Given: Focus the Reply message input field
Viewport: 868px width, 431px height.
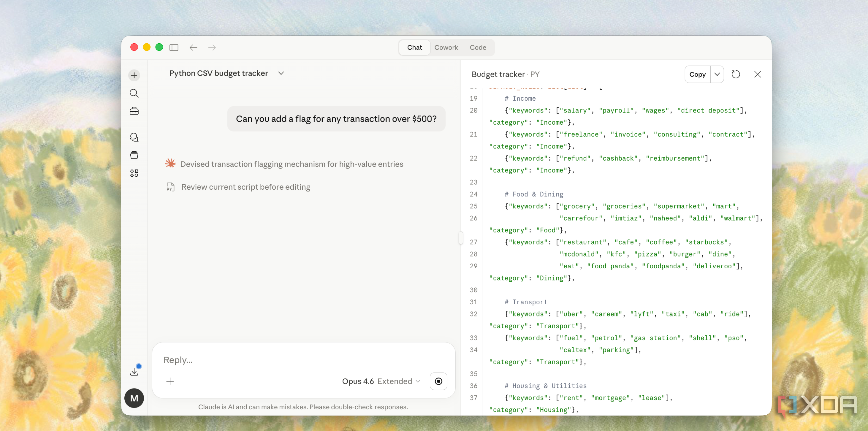Looking at the screenshot, I should point(303,359).
